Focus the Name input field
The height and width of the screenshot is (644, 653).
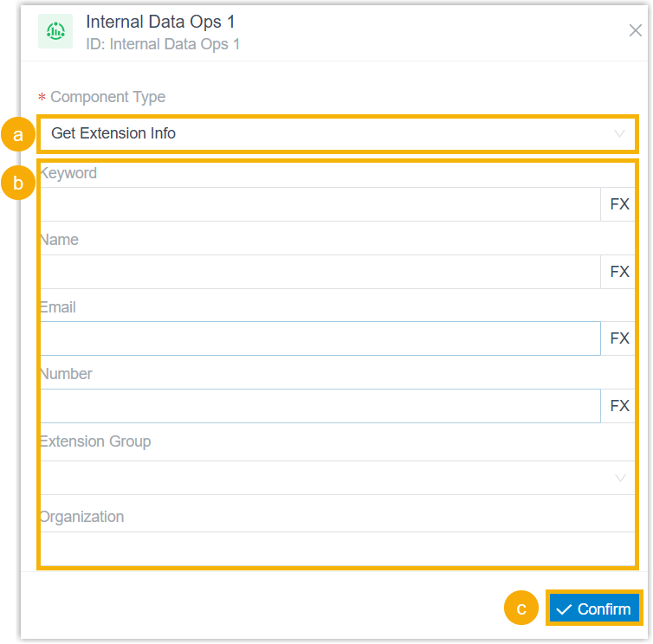320,272
